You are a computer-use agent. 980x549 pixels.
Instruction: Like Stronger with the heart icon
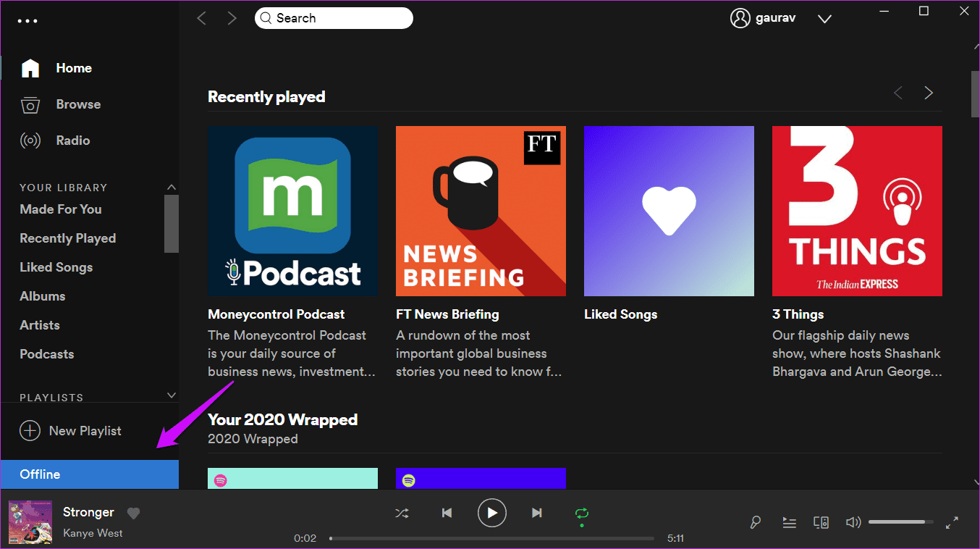pyautogui.click(x=133, y=513)
